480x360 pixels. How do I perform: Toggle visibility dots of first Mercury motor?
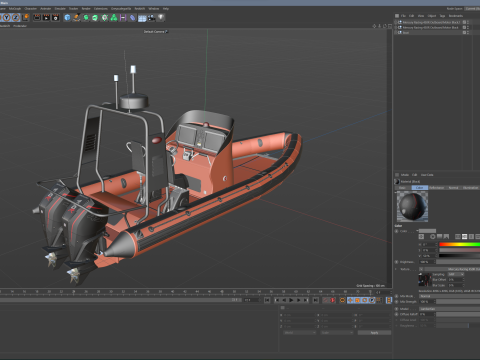tap(468, 22)
